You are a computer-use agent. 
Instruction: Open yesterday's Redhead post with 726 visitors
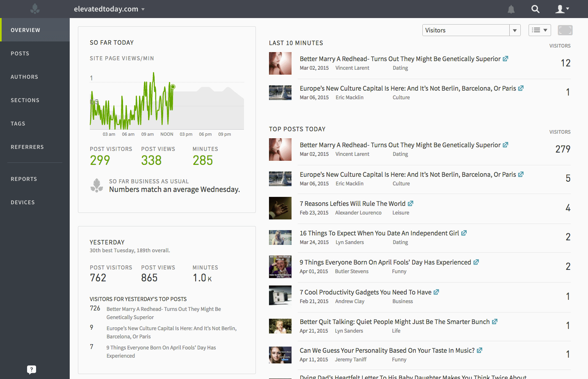tap(164, 313)
